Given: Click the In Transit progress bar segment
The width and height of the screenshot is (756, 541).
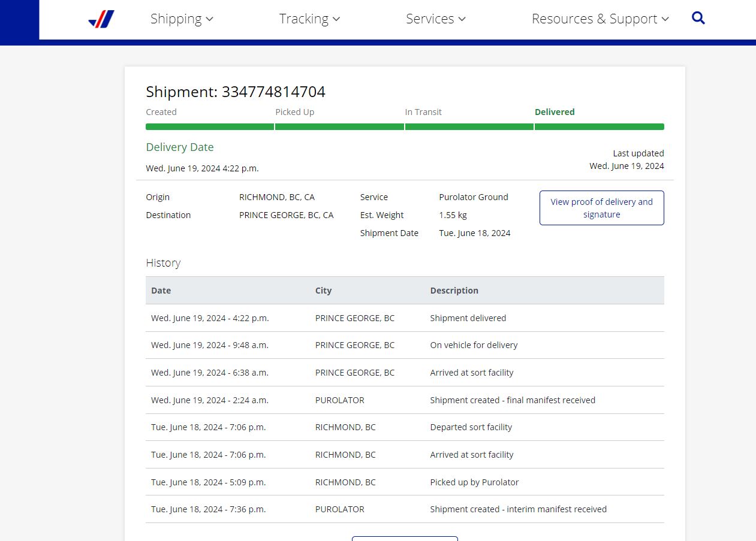Looking at the screenshot, I should tap(469, 126).
